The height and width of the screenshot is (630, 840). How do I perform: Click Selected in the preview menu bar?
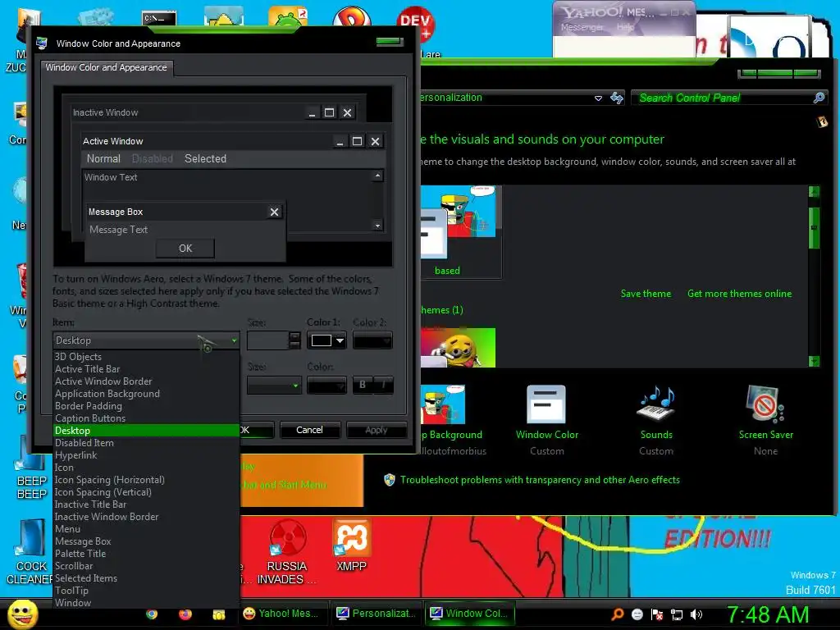pos(205,158)
